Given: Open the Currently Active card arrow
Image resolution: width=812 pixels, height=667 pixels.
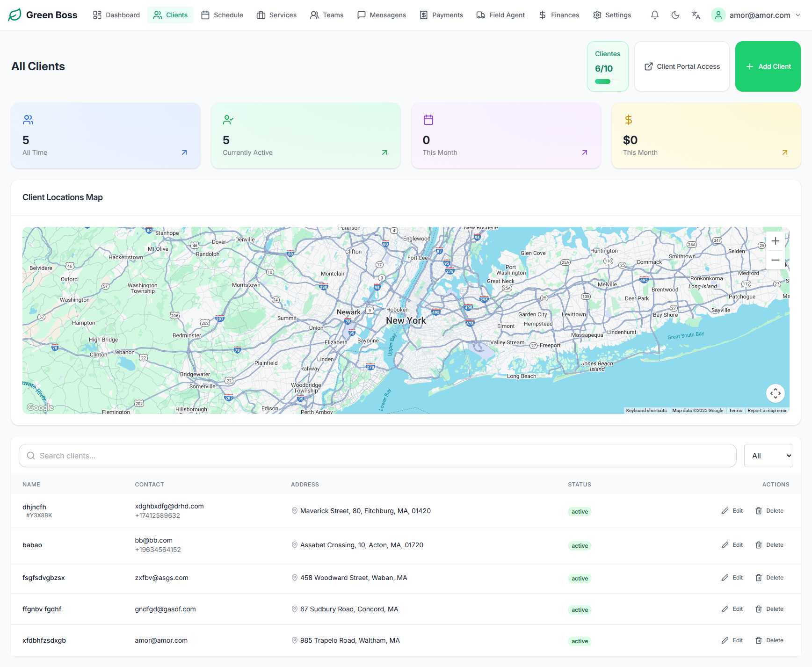Looking at the screenshot, I should (x=384, y=152).
